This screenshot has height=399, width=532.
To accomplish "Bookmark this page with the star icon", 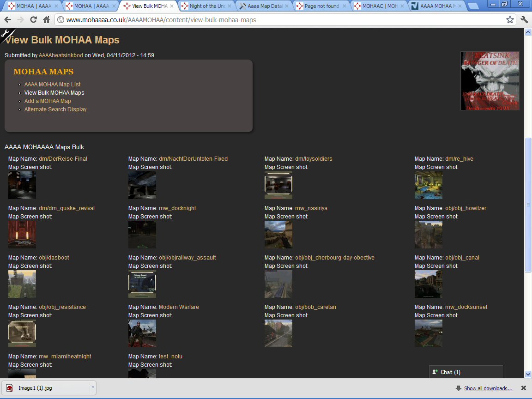I will pos(510,20).
